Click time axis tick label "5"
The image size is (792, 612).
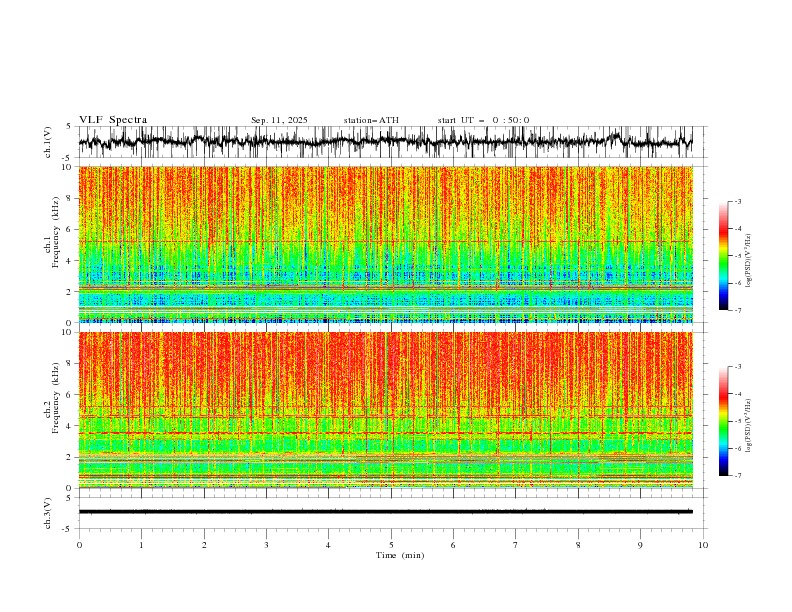[x=391, y=545]
